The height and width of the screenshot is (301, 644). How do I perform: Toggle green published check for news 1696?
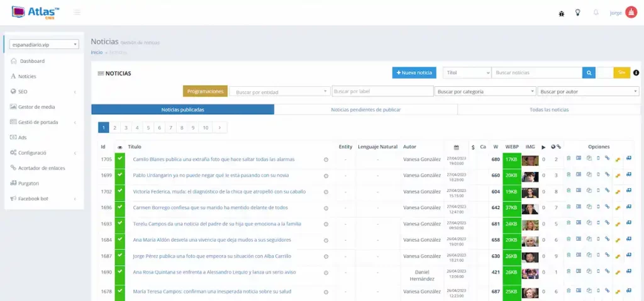tap(120, 208)
